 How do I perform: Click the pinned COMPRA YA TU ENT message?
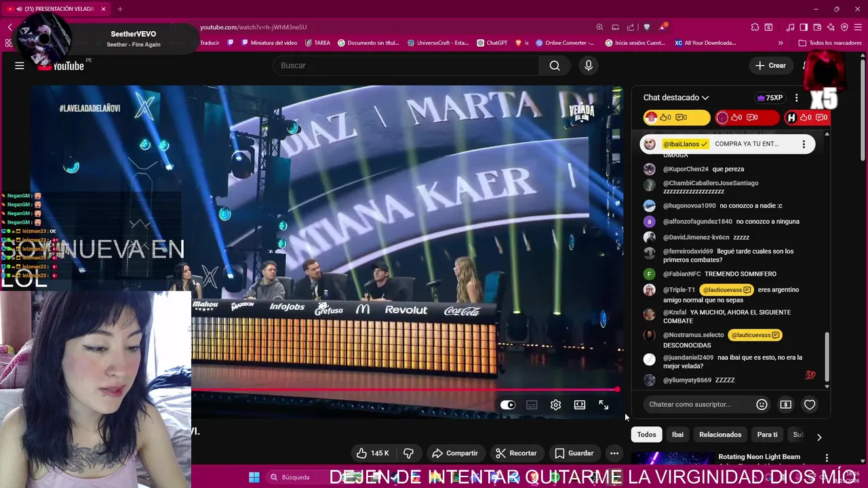(x=746, y=144)
